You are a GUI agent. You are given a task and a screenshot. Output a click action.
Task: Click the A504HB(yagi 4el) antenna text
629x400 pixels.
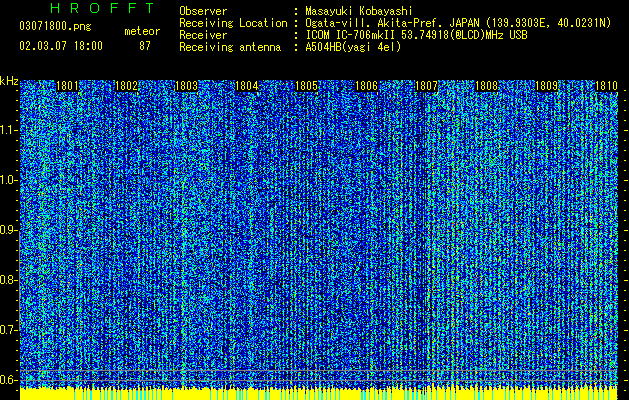[x=353, y=47]
